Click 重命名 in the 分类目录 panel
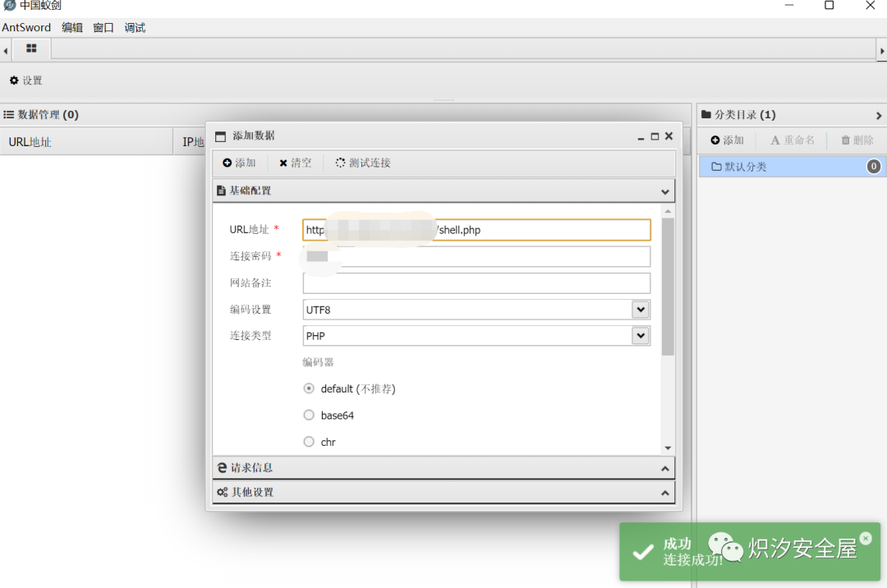Viewport: 887px width, 588px height. [793, 140]
